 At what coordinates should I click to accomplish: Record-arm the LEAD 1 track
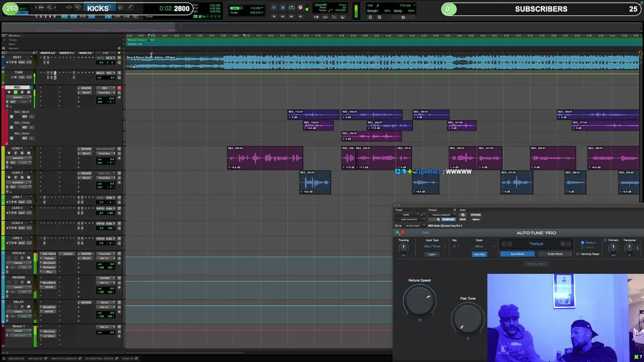(9, 153)
